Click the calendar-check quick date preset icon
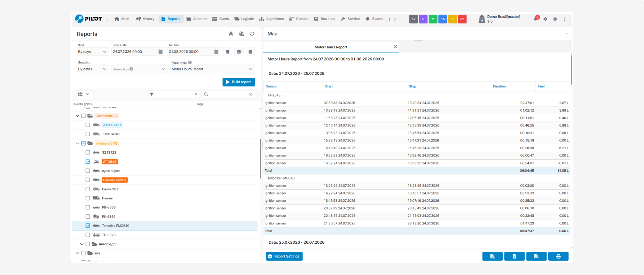 (x=239, y=52)
